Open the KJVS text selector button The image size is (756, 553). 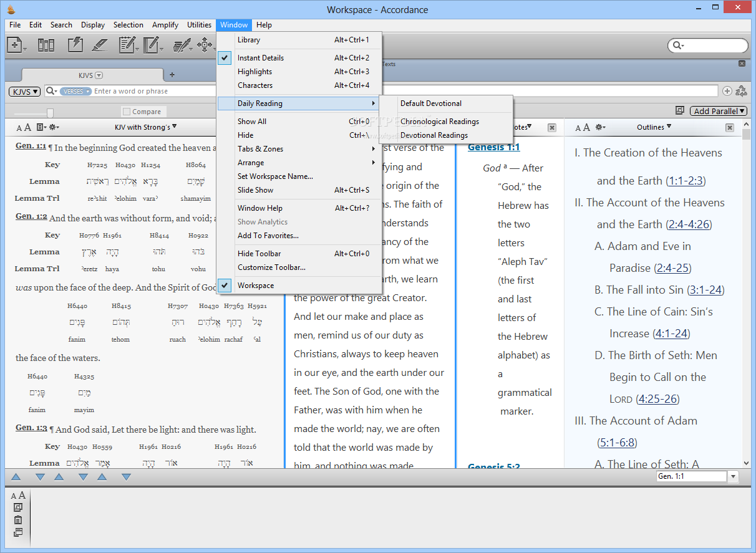coord(24,91)
